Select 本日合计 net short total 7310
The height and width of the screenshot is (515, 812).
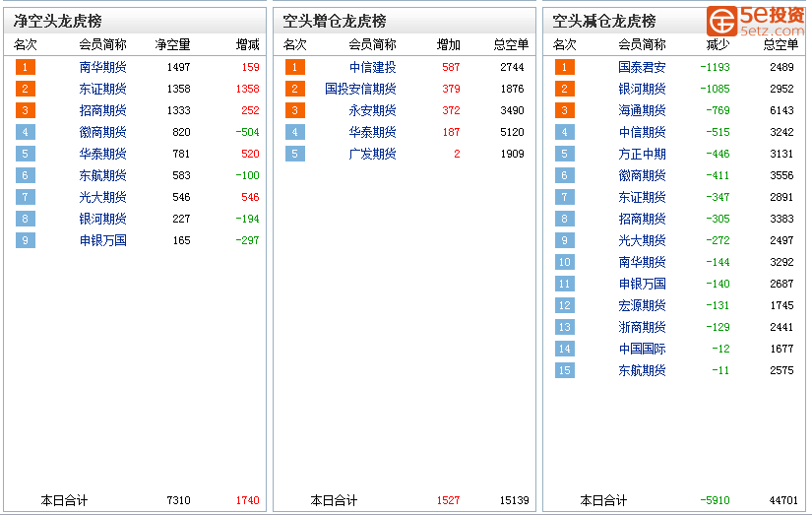[x=179, y=500]
